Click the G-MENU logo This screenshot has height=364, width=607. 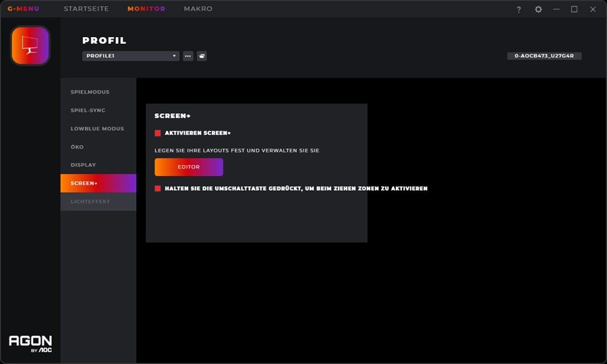coord(24,9)
